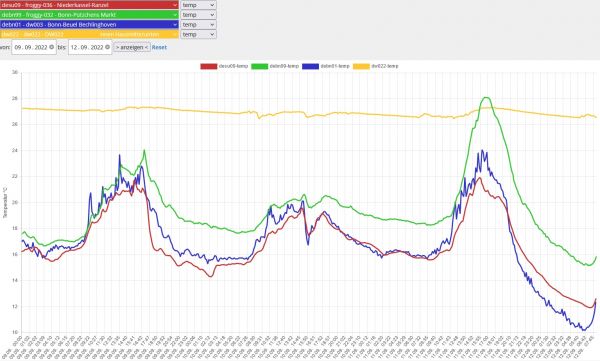
Task: Toggle the blue debn01-temp legend entry
Action: tap(326, 66)
